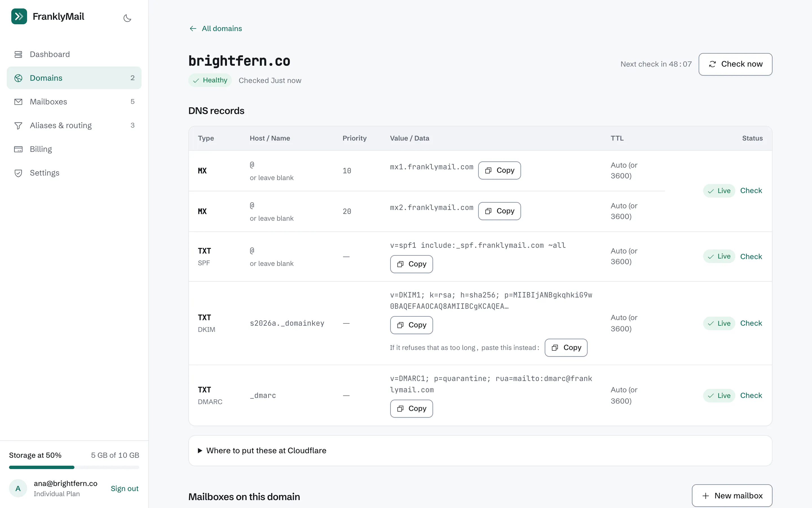This screenshot has width=812, height=508.
Task: Click Check for the SPF record
Action: 751,257
